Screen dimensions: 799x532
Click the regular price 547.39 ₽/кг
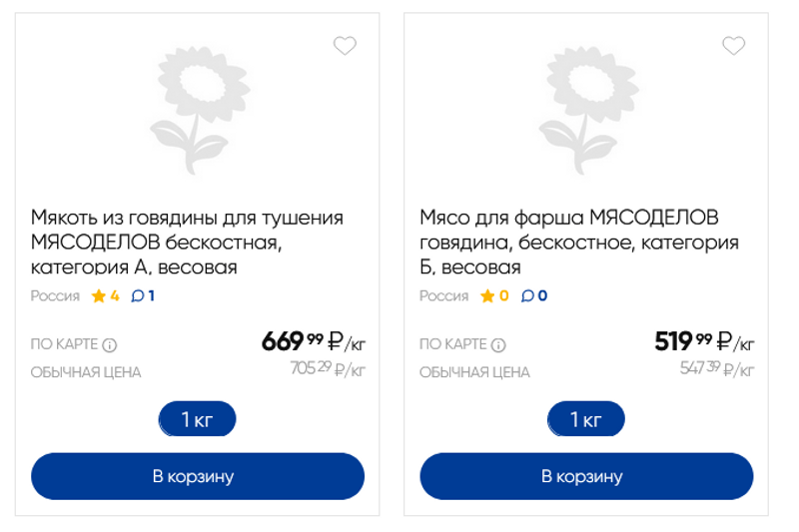pyautogui.click(x=716, y=369)
